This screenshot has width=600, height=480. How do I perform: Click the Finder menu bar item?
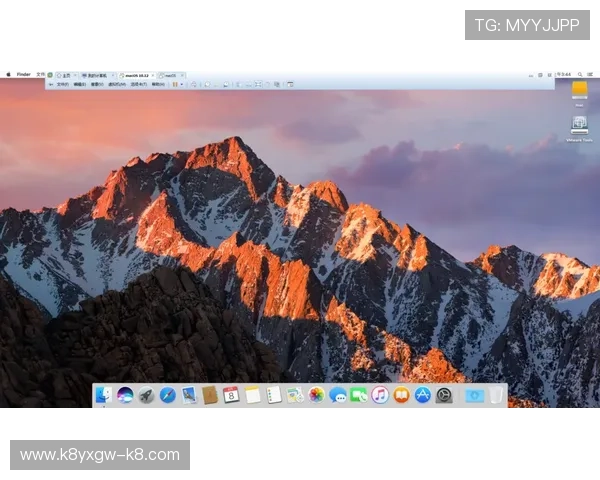point(23,74)
